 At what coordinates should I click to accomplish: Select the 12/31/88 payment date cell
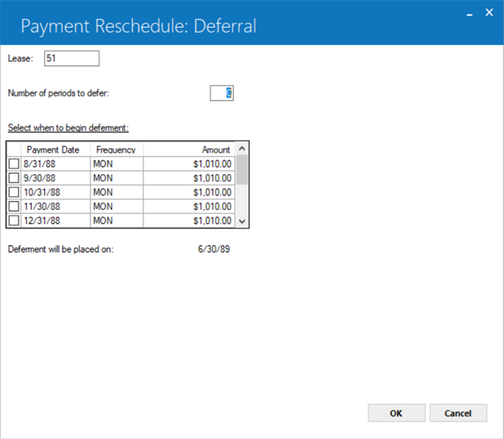56,220
